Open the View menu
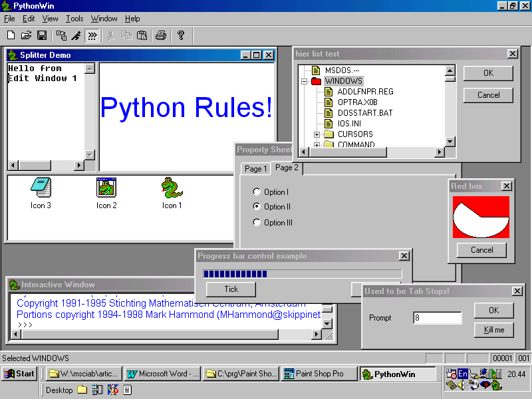 (x=51, y=19)
